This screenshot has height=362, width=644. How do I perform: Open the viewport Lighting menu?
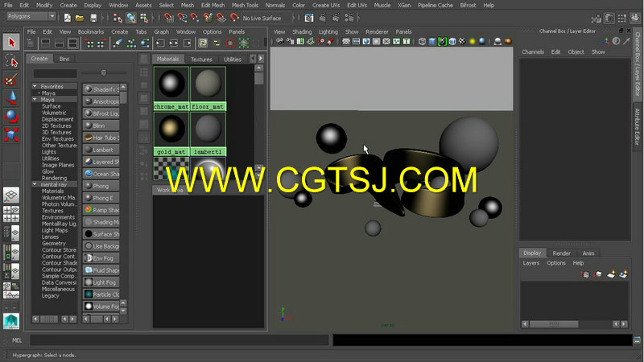(x=328, y=31)
